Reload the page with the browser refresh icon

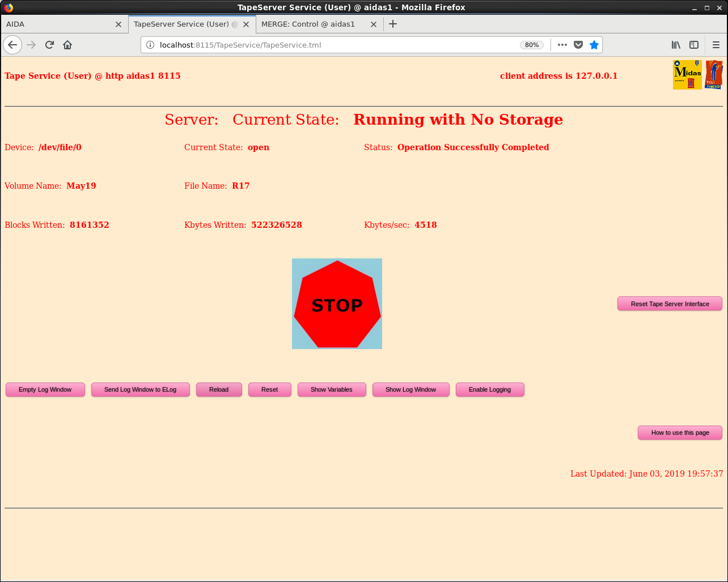(49, 45)
